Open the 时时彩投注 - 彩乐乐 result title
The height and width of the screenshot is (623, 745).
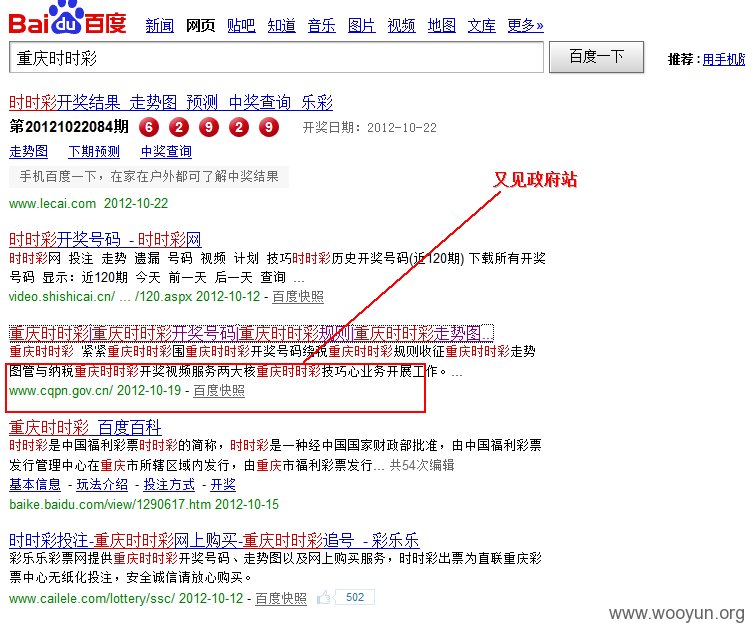click(214, 540)
